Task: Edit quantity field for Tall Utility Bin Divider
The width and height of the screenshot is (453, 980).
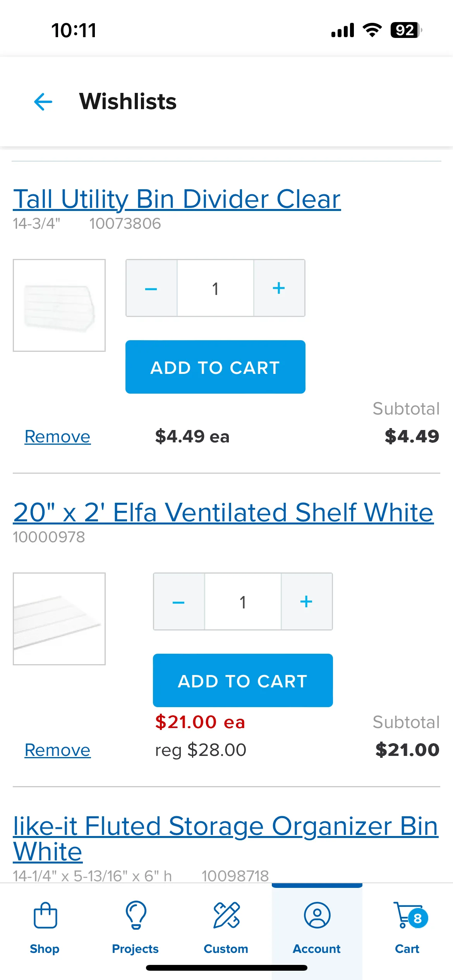Action: pyautogui.click(x=215, y=288)
